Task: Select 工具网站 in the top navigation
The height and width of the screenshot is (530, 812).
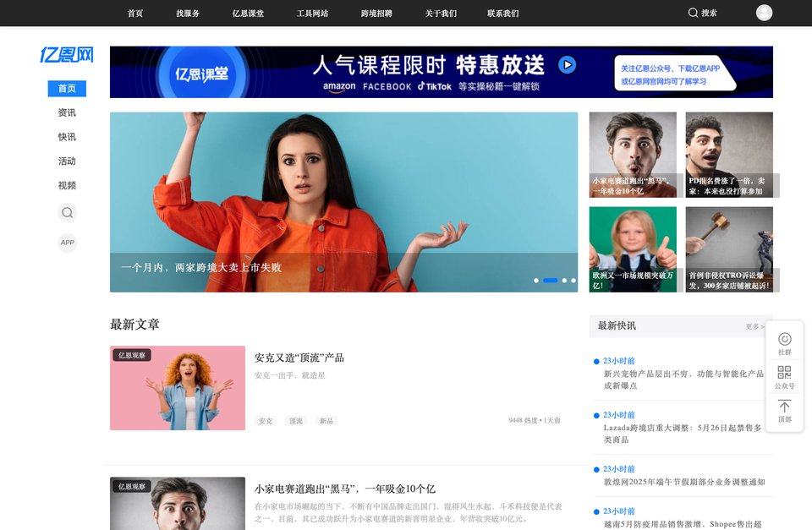Action: [x=312, y=14]
